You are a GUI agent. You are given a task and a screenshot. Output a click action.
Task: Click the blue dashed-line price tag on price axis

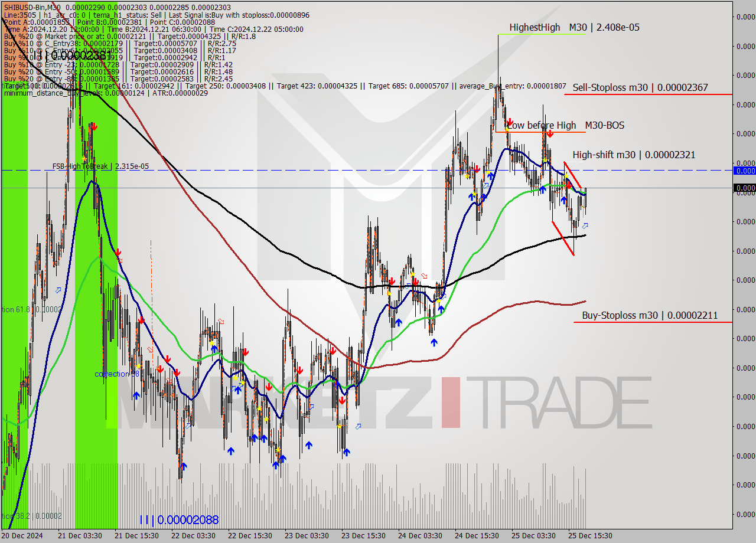[744, 171]
